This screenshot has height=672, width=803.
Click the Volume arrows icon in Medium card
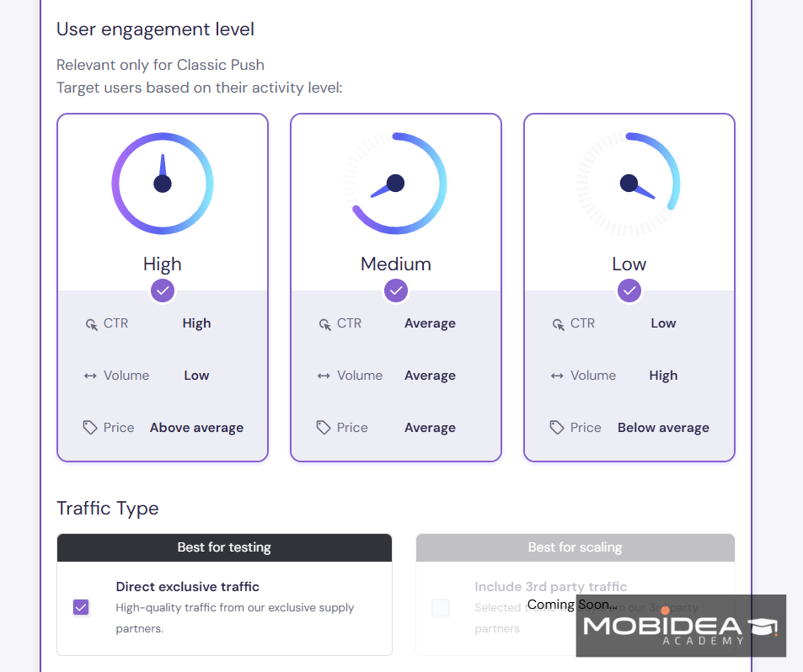(324, 376)
